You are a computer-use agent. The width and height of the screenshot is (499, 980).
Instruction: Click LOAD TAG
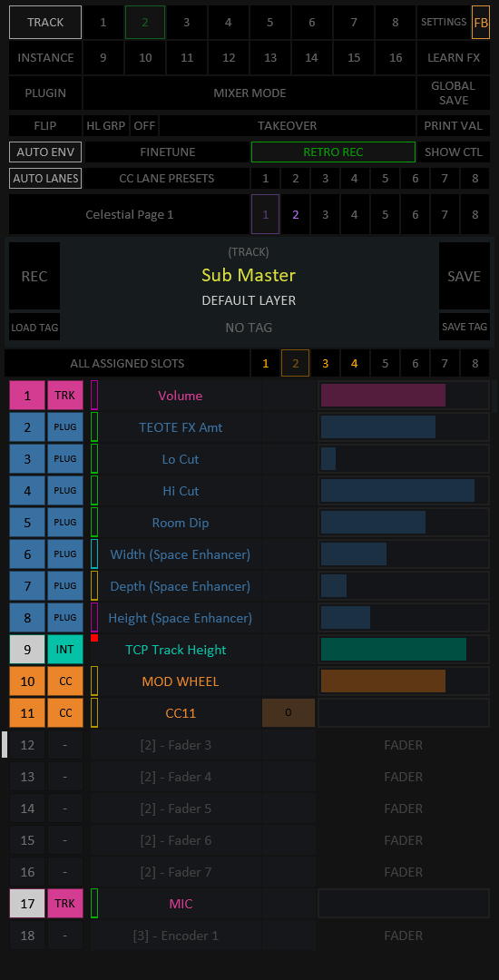[34, 327]
